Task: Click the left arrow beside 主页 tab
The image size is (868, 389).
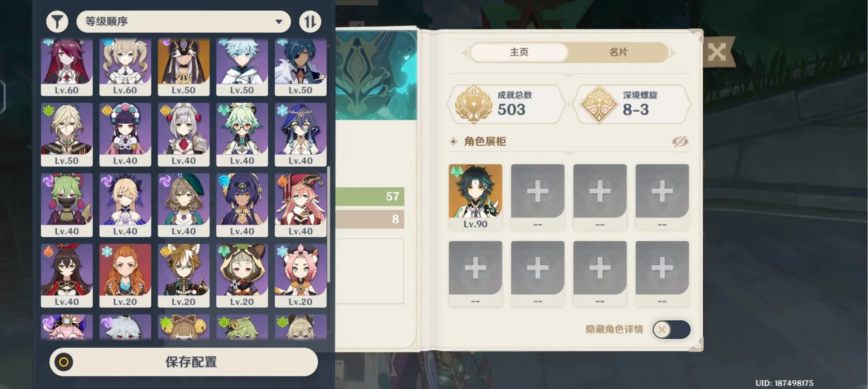Action: pyautogui.click(x=465, y=53)
